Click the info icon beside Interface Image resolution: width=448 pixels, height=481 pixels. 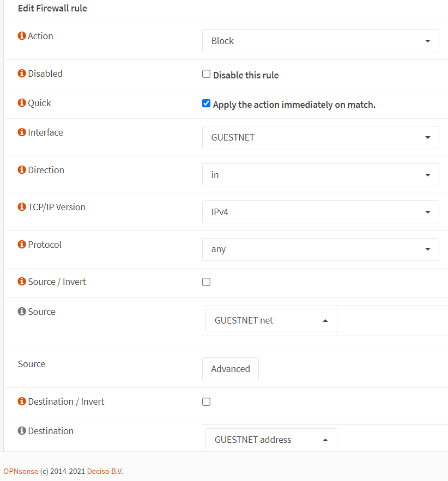[22, 132]
